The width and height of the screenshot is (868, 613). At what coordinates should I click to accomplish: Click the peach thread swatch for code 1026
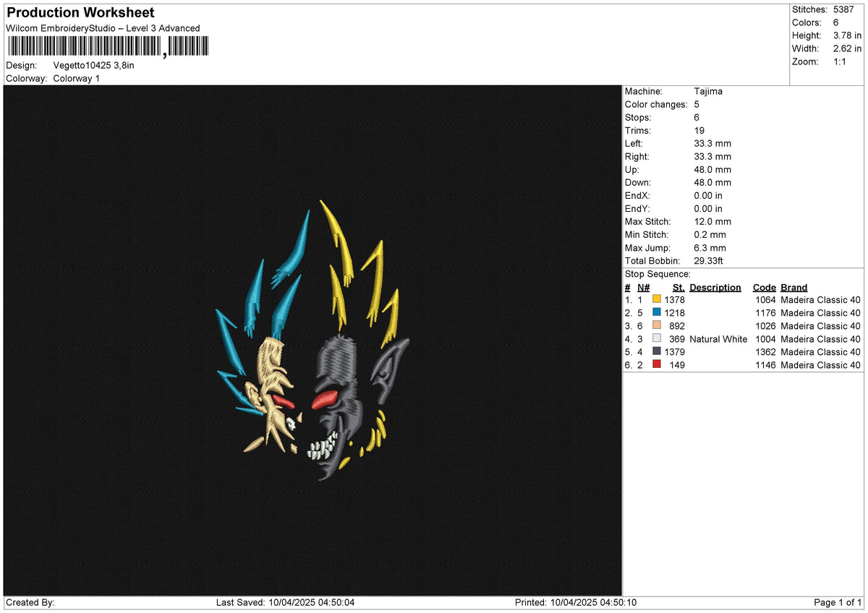point(657,326)
